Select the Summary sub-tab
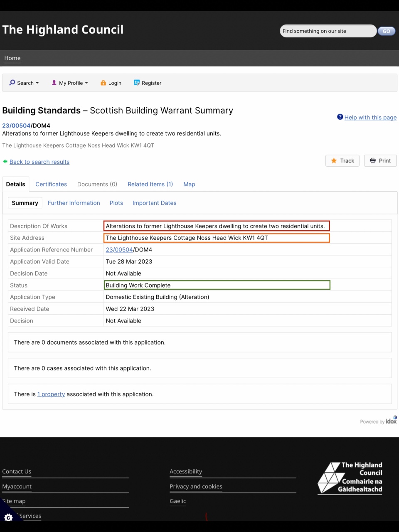The height and width of the screenshot is (532, 399). (25, 203)
